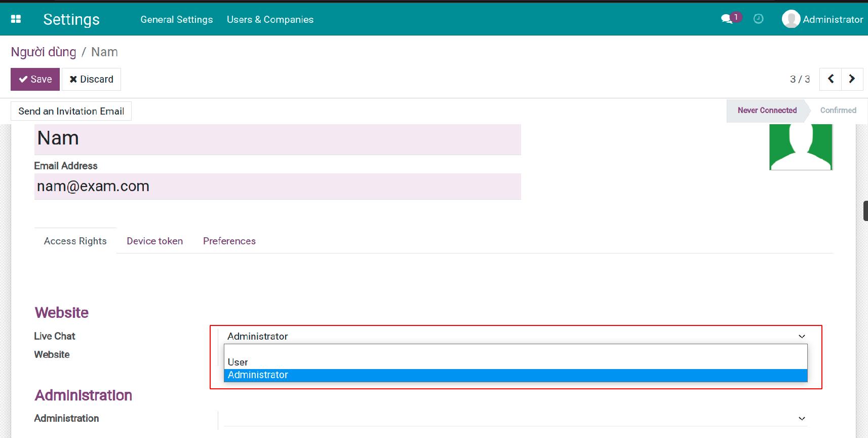
Task: Switch to the Access Rights tab
Action: tap(75, 241)
